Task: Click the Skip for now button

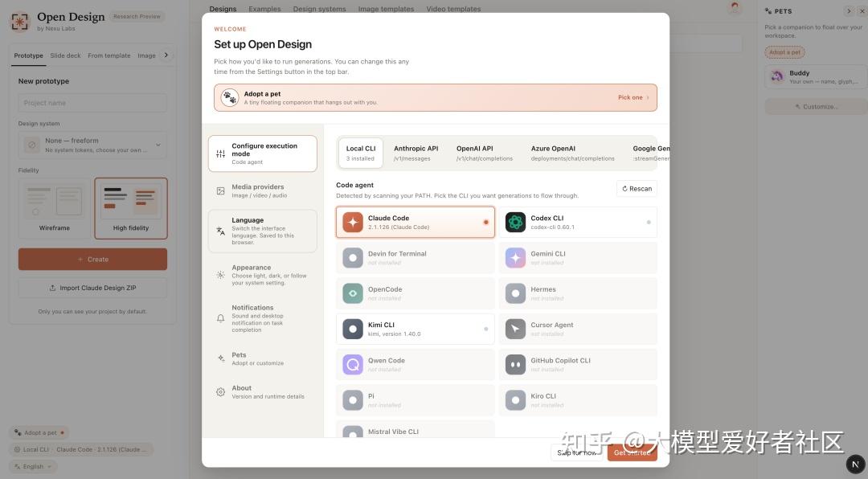Action: pyautogui.click(x=577, y=452)
